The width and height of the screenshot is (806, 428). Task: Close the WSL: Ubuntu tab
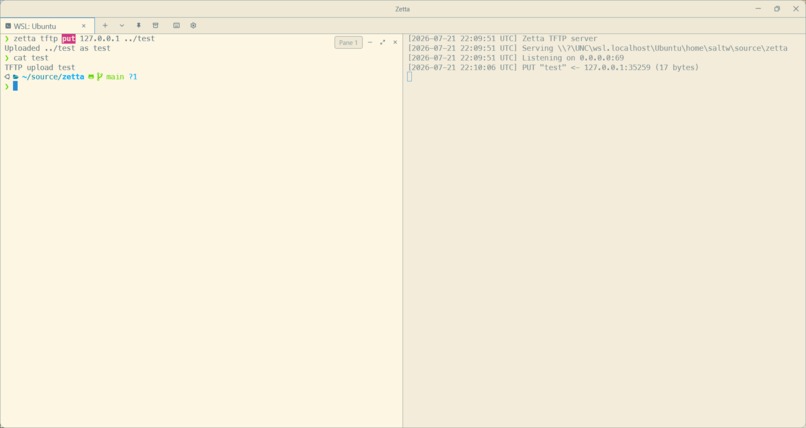click(x=84, y=26)
